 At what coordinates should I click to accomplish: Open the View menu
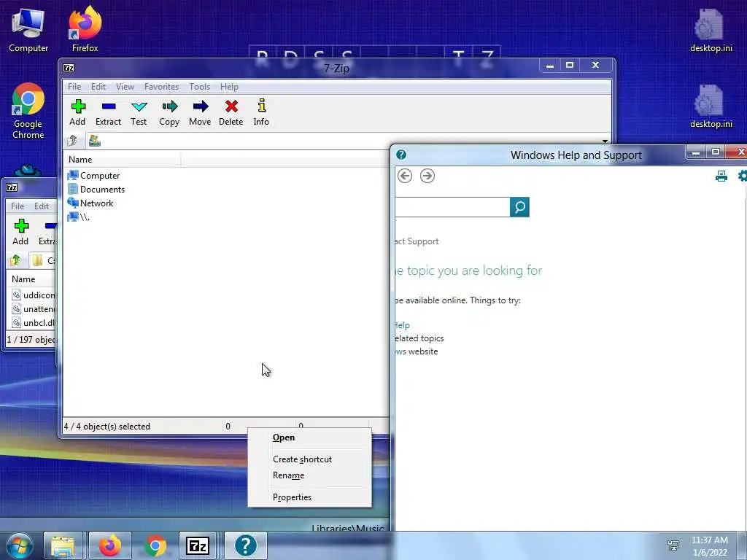[x=125, y=87]
